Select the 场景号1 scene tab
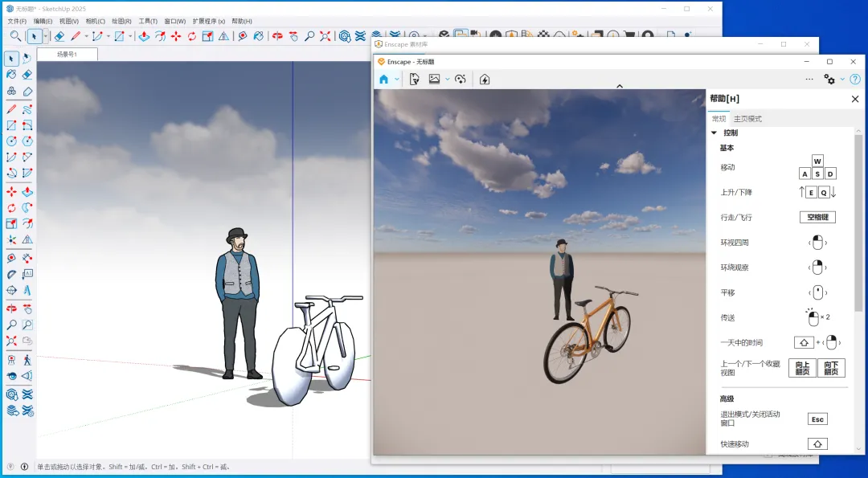This screenshot has width=868, height=478. [68, 54]
